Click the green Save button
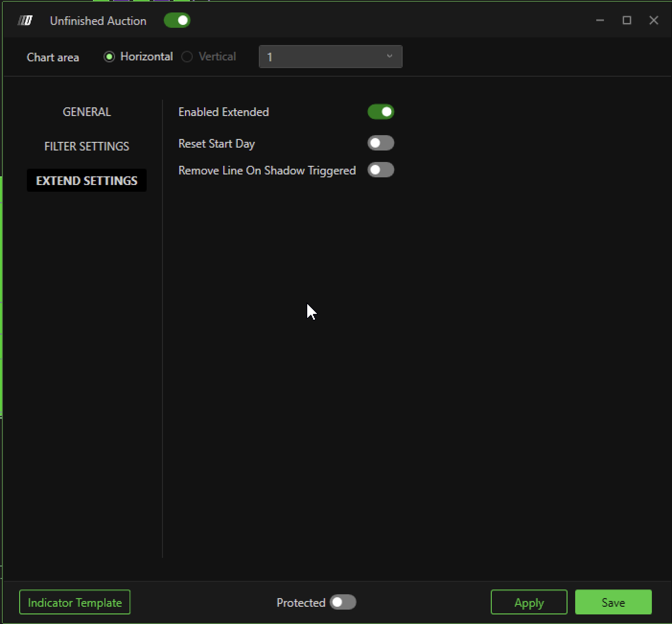Screen dimensions: 672x624 (x=613, y=602)
